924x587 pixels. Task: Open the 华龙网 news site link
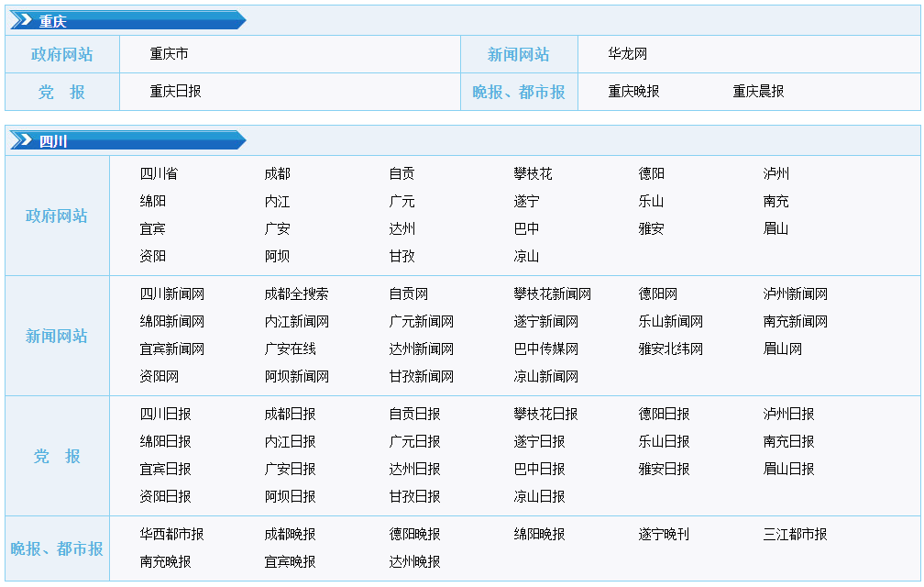(x=627, y=54)
